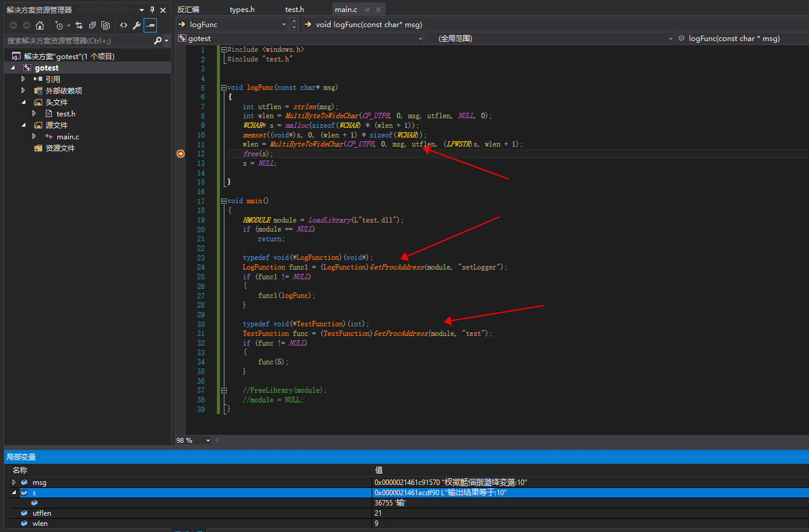Open Properties wrench icon
Viewport: 809px width, 532px height.
point(137,25)
